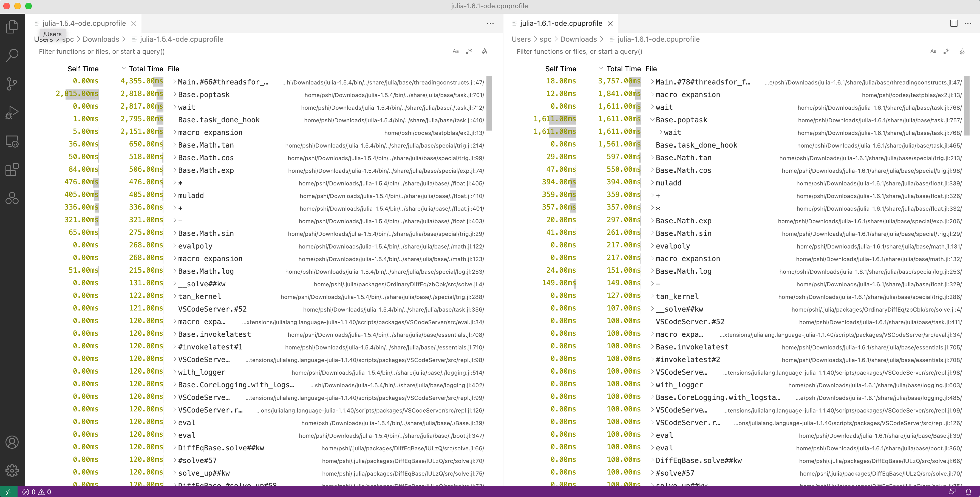Open Run and Debug view
Viewport: 980px width, 497px height.
pyautogui.click(x=12, y=113)
